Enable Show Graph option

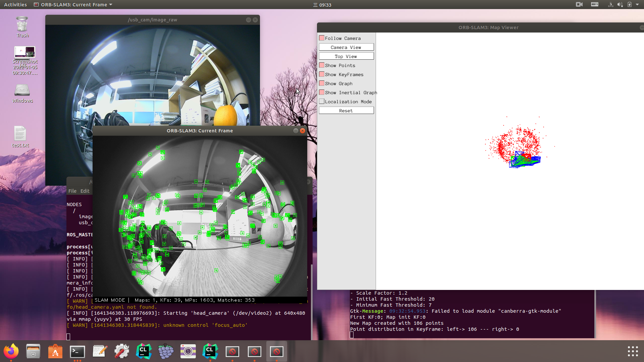pyautogui.click(x=322, y=83)
